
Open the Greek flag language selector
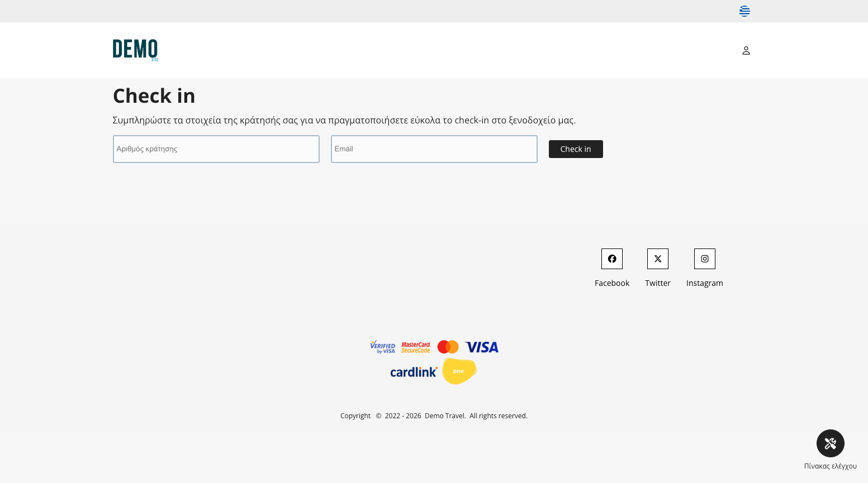tap(744, 11)
